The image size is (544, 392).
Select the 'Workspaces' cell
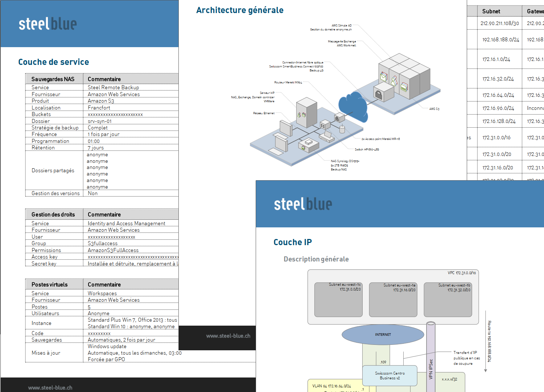[102, 293]
